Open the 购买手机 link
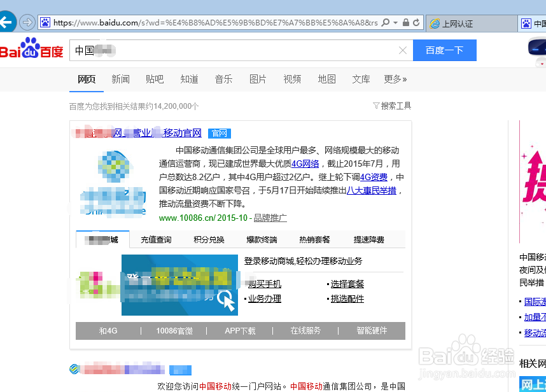Screen dimensions: 546x392 click(264, 284)
